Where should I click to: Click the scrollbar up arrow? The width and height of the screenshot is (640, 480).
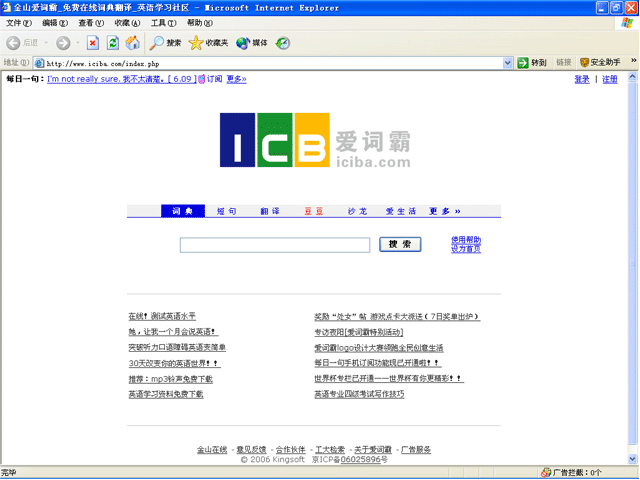tap(633, 77)
